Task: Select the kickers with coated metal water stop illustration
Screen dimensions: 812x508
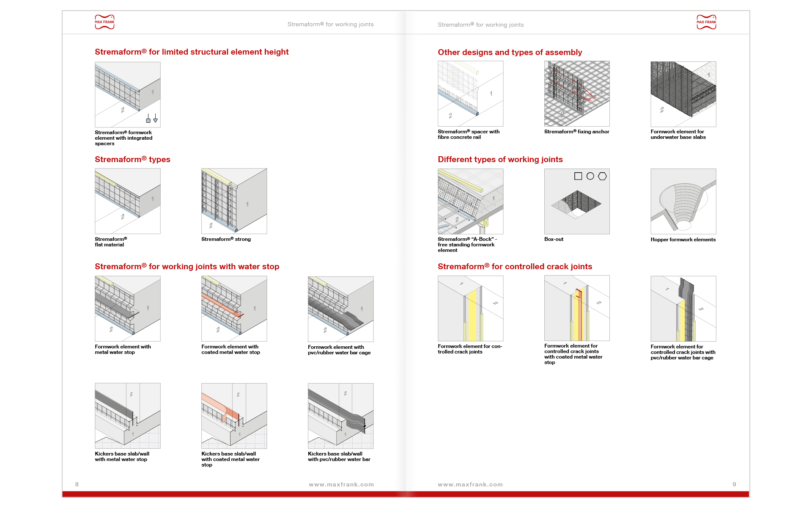Action: pos(234,416)
